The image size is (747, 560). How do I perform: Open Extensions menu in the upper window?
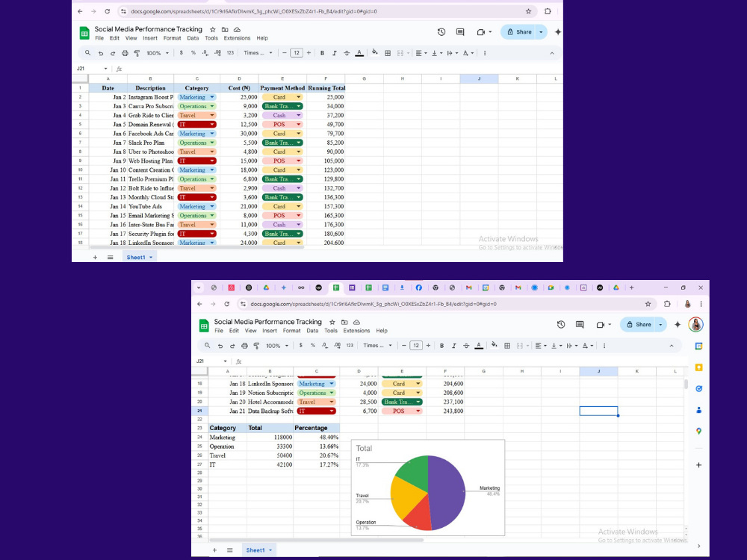237,38
